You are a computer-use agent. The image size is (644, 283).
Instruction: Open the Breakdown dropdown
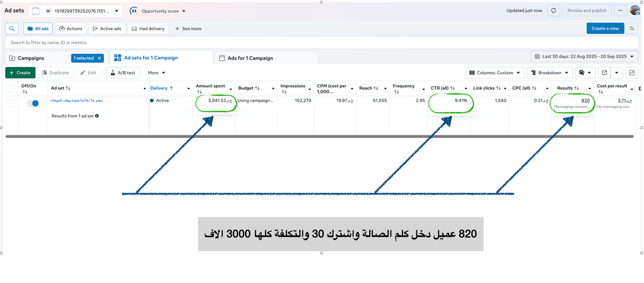[550, 73]
